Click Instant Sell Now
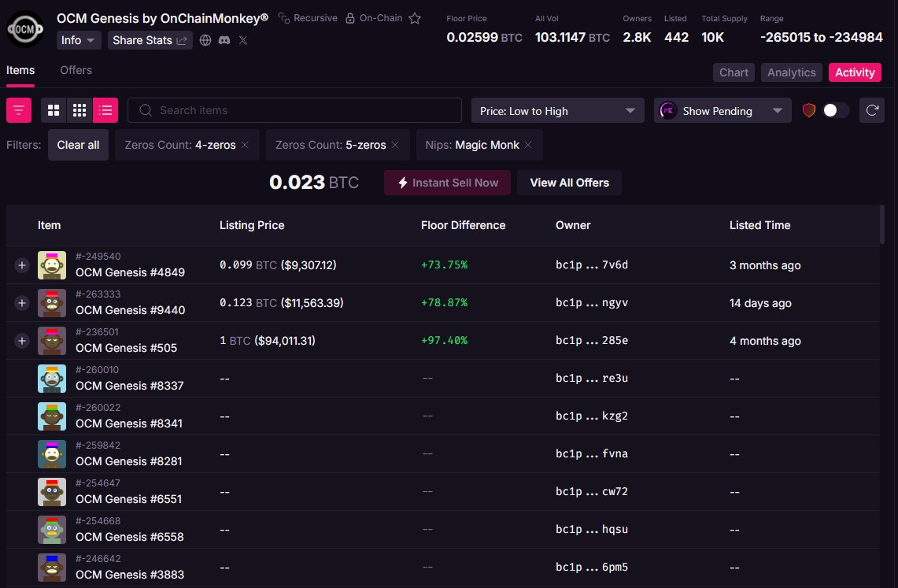This screenshot has width=898, height=588. tap(447, 183)
